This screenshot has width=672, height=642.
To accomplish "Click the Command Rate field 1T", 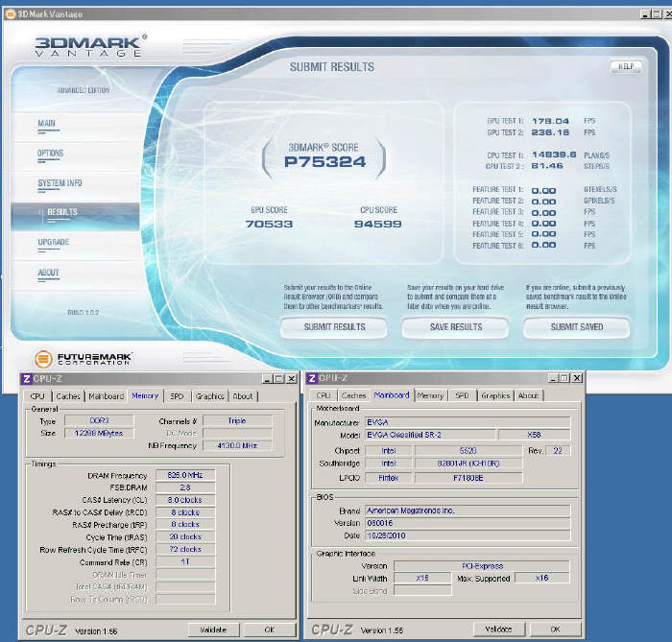I will coord(185,561).
